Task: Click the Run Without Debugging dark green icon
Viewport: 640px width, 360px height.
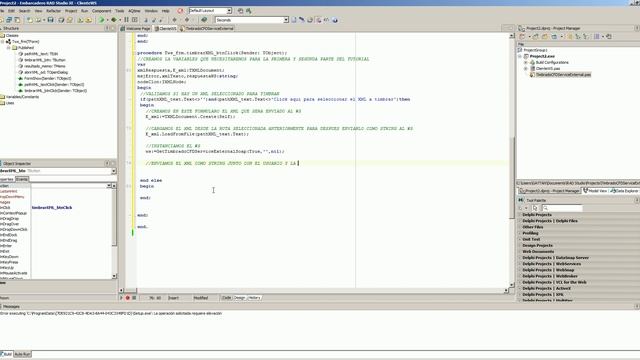Action: click(x=114, y=20)
